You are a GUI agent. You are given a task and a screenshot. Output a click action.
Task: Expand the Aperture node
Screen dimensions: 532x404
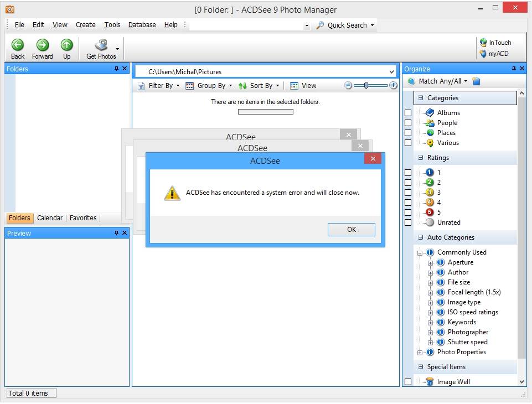point(430,263)
